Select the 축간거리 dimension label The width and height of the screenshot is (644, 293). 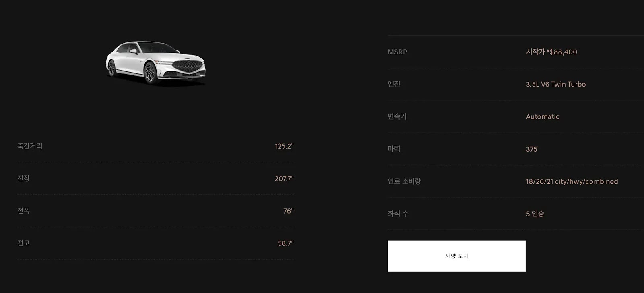(x=30, y=146)
